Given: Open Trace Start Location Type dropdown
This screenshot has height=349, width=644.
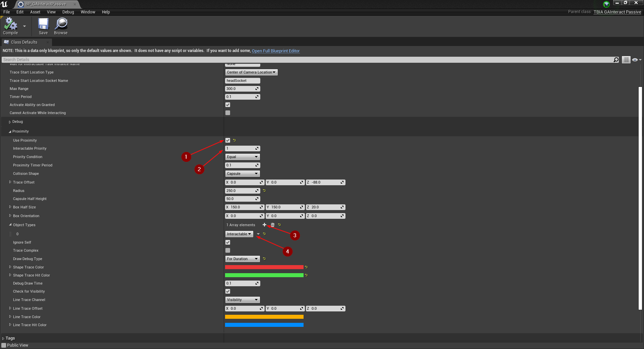Looking at the screenshot, I should click(x=251, y=72).
